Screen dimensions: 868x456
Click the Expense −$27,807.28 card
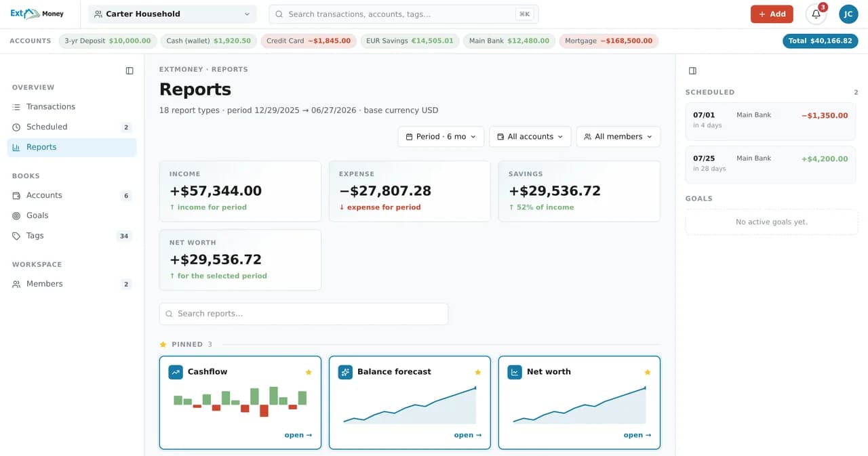(x=410, y=191)
